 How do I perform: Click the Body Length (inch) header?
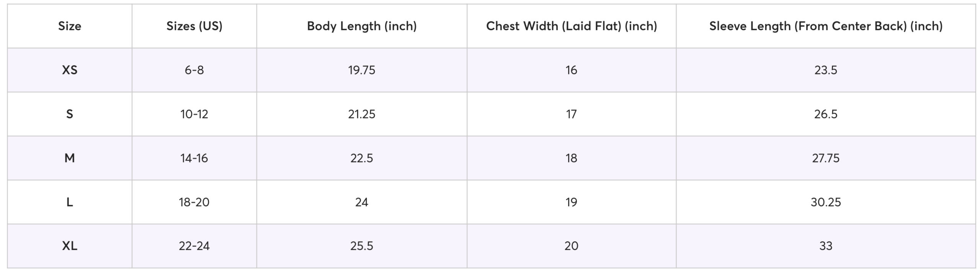[x=361, y=26]
